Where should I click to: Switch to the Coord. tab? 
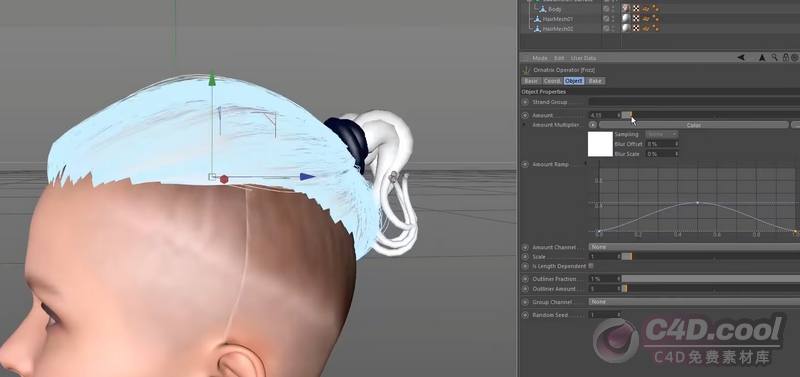pyautogui.click(x=552, y=81)
